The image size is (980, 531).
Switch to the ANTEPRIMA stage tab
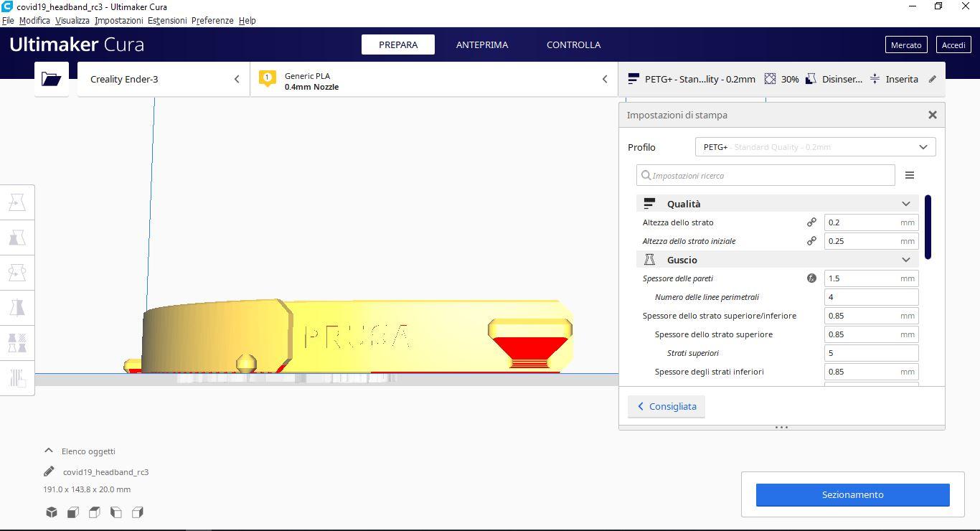(x=482, y=44)
